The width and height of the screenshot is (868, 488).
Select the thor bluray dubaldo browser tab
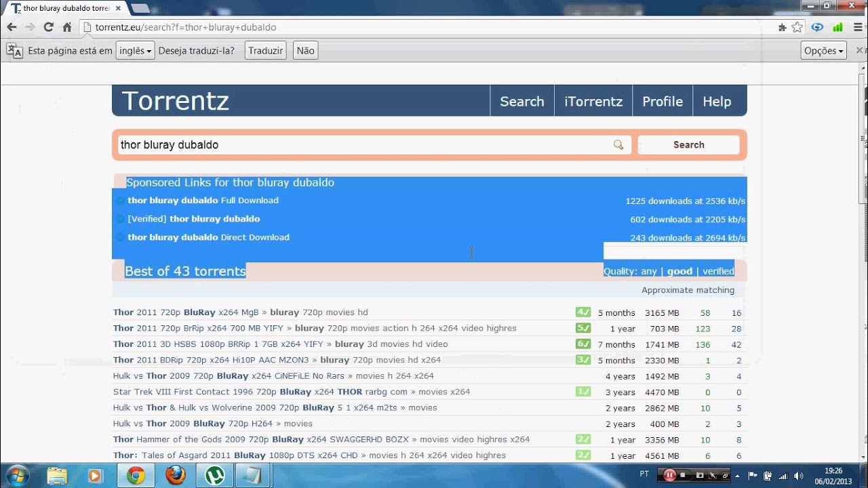[64, 8]
